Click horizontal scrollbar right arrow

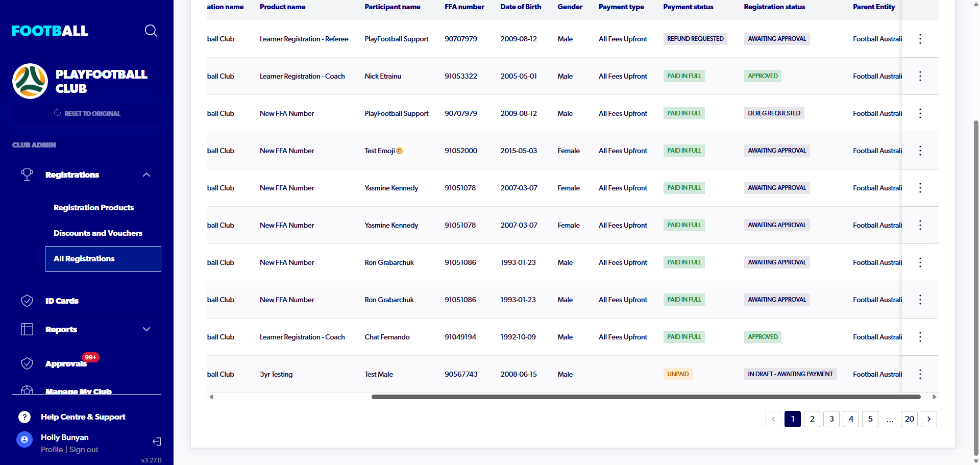(x=934, y=397)
